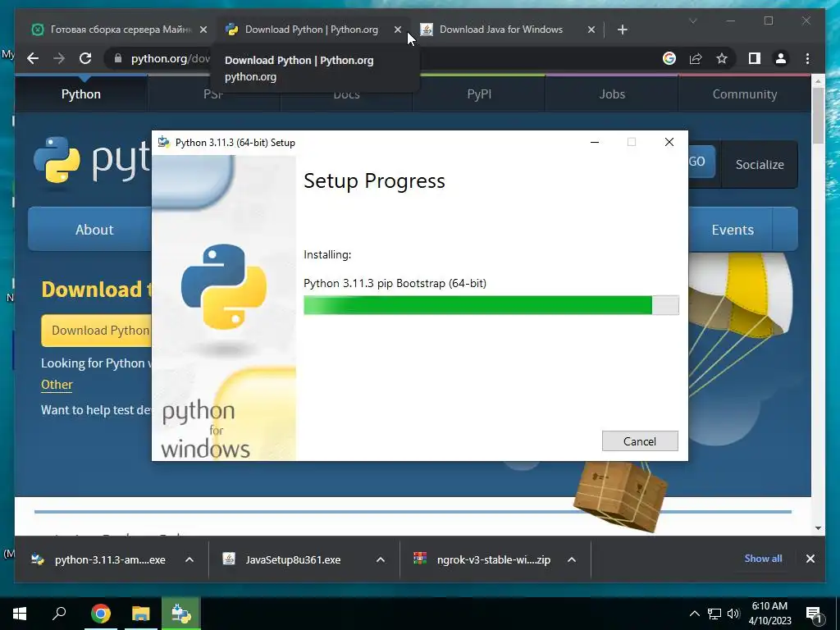Screen dimensions: 840x630
Task: Click the Python Setup title bar icon
Action: pos(163,142)
